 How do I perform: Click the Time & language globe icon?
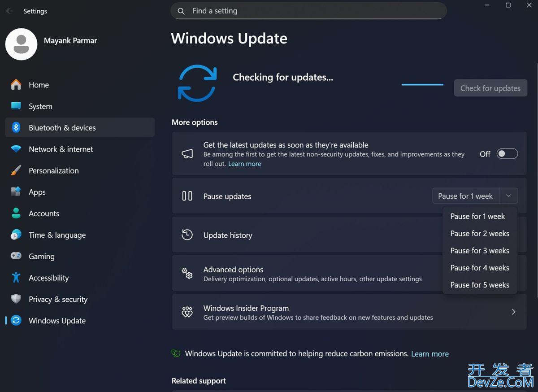coord(16,235)
